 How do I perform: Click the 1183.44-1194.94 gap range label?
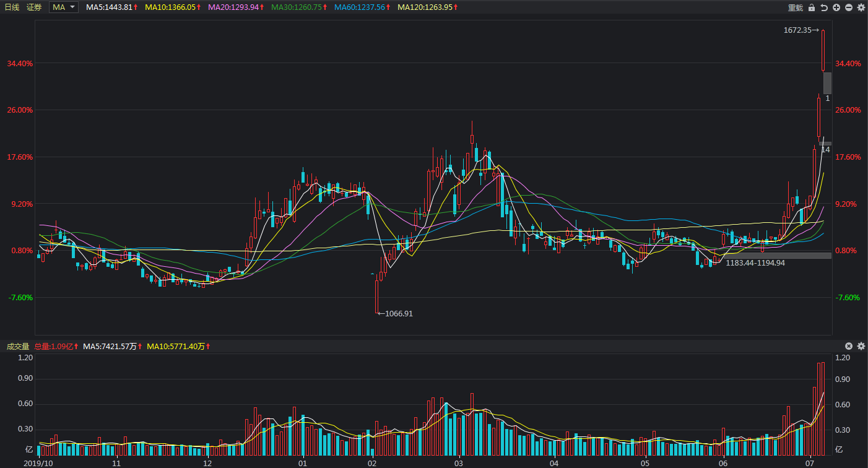[755, 262]
